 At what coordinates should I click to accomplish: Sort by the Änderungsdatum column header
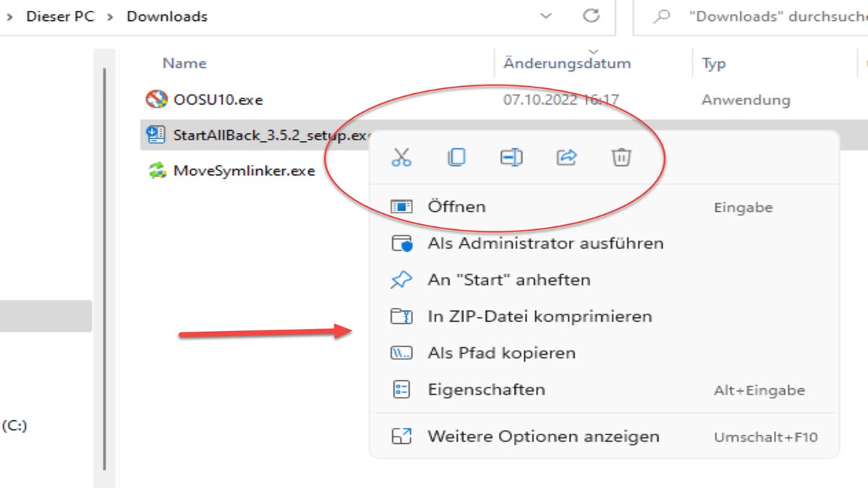coord(567,64)
